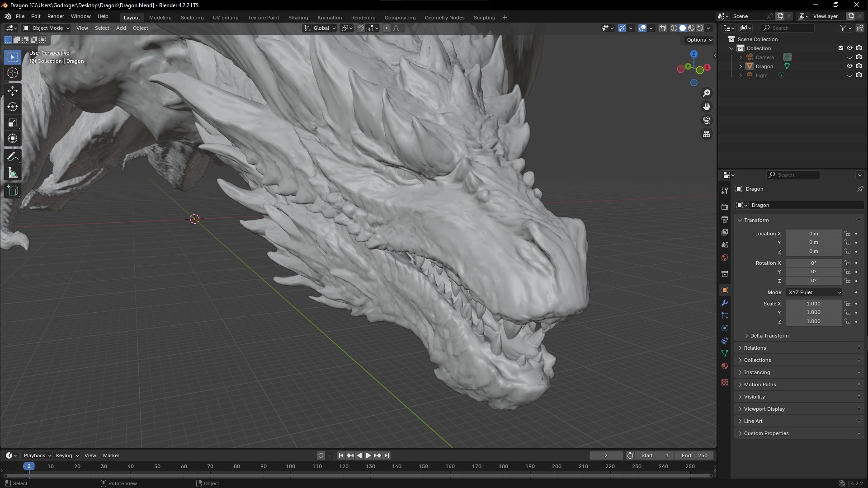Collapse the Transform panel
Image resolution: width=868 pixels, height=488 pixels.
point(756,220)
